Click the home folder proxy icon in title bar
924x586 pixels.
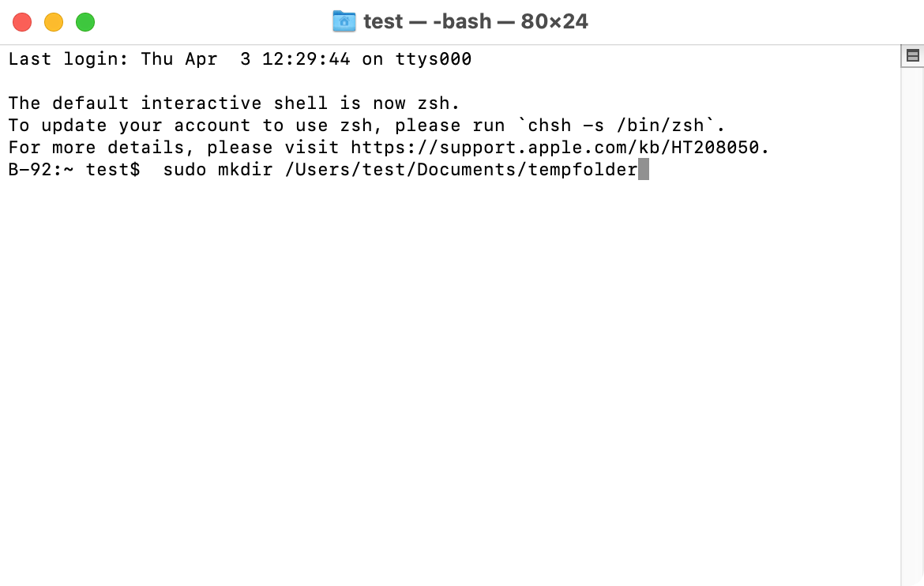344,21
